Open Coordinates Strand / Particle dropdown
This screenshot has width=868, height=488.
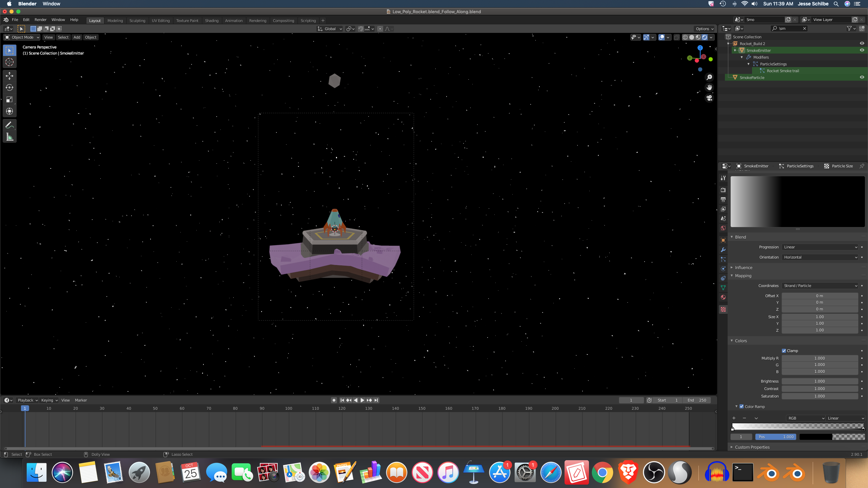pos(820,286)
